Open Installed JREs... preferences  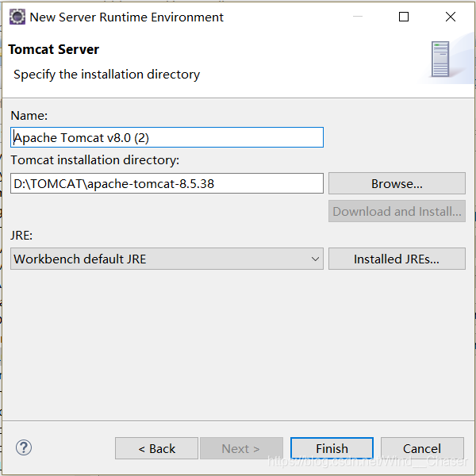[397, 259]
